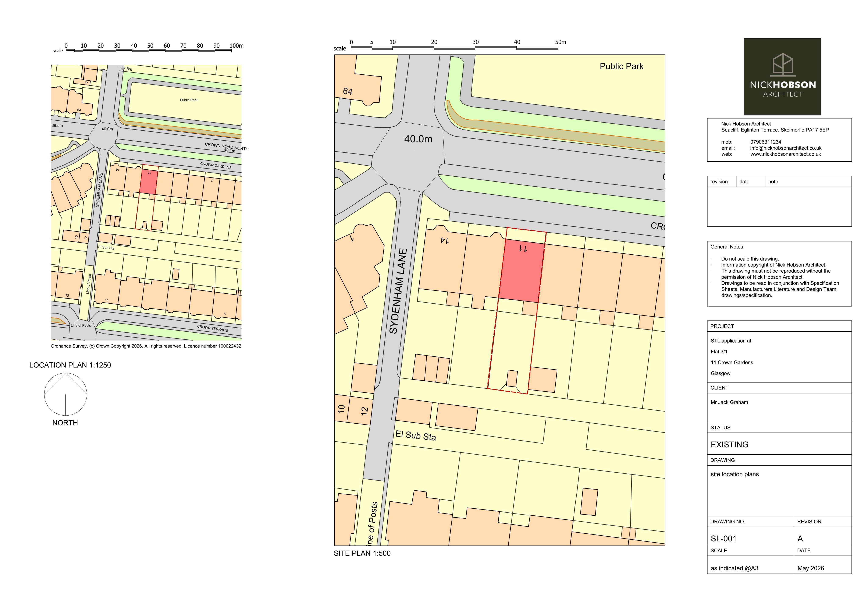868x614 pixels.
Task: Click building number '64' on the site plan
Action: 347,91
